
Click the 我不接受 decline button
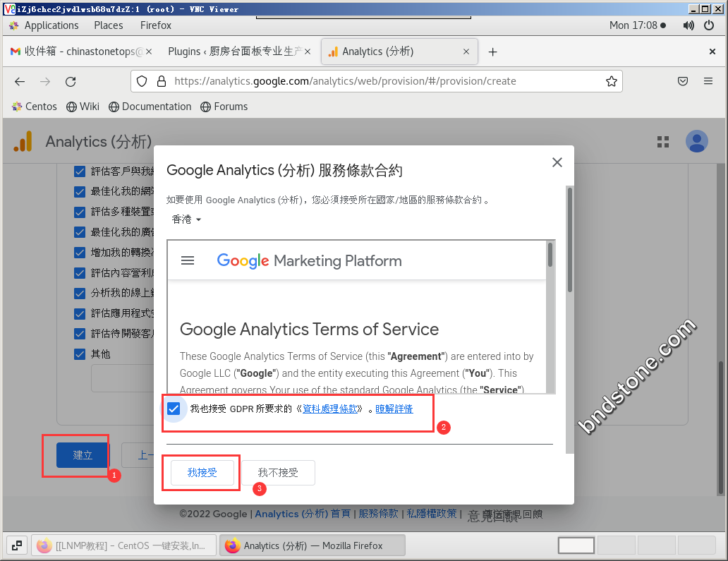click(x=278, y=473)
